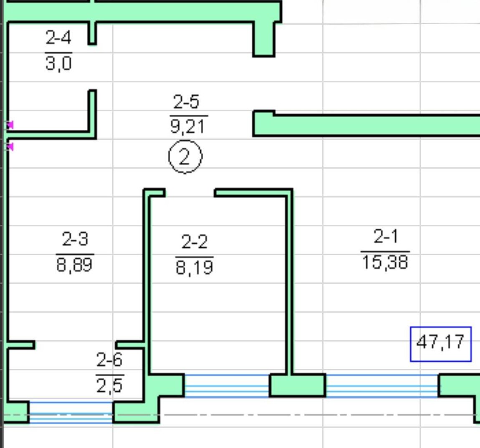Select the area value 3,0

(x=58, y=64)
